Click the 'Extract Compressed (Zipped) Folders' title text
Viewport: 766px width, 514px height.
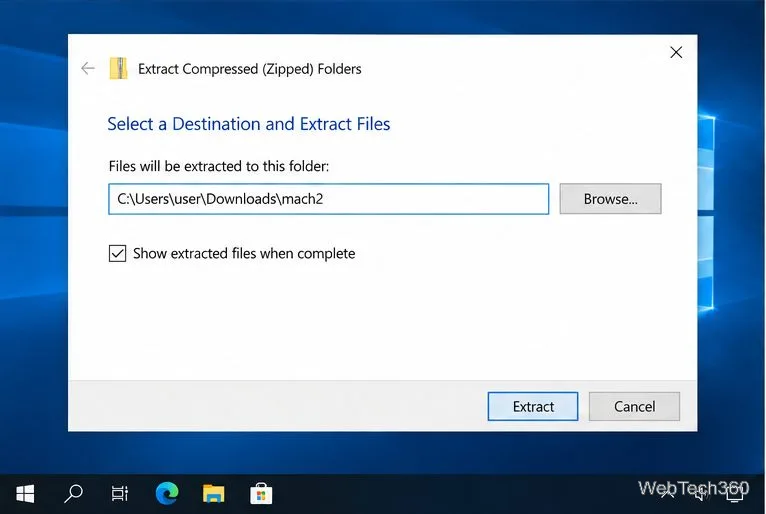pyautogui.click(x=250, y=69)
